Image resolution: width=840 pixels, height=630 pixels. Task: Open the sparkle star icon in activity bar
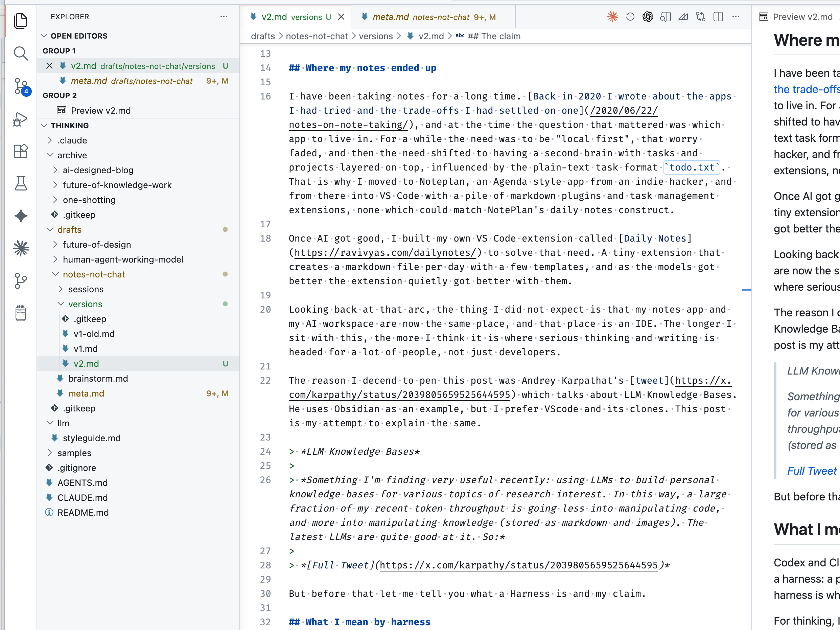tap(21, 216)
